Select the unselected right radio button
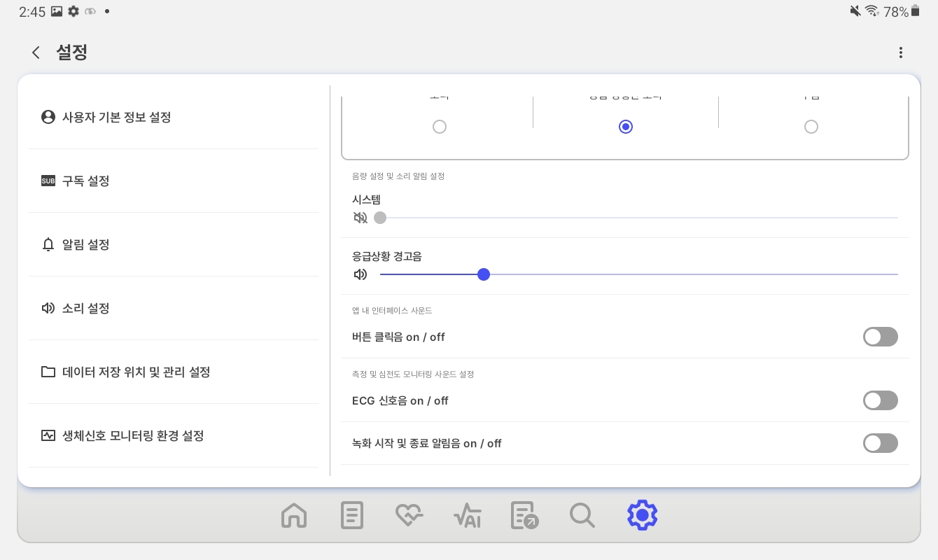 811,127
